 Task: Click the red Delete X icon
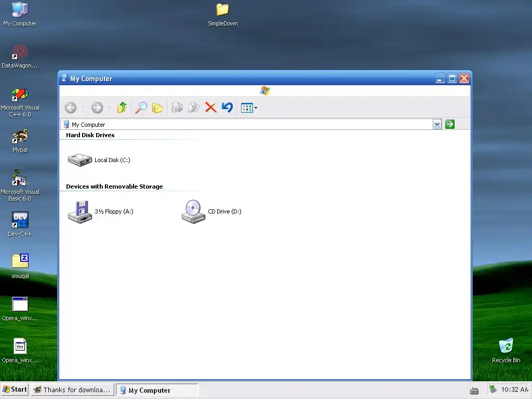(211, 108)
